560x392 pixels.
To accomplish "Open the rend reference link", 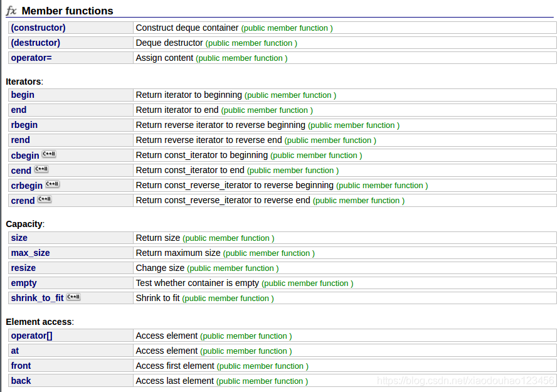I will tap(20, 140).
